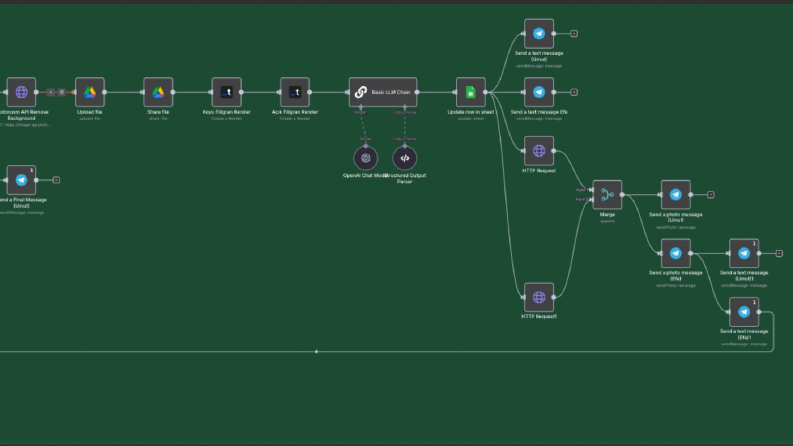
Task: Delete connection between Photoroom and Upload file
Action: pyautogui.click(x=62, y=92)
